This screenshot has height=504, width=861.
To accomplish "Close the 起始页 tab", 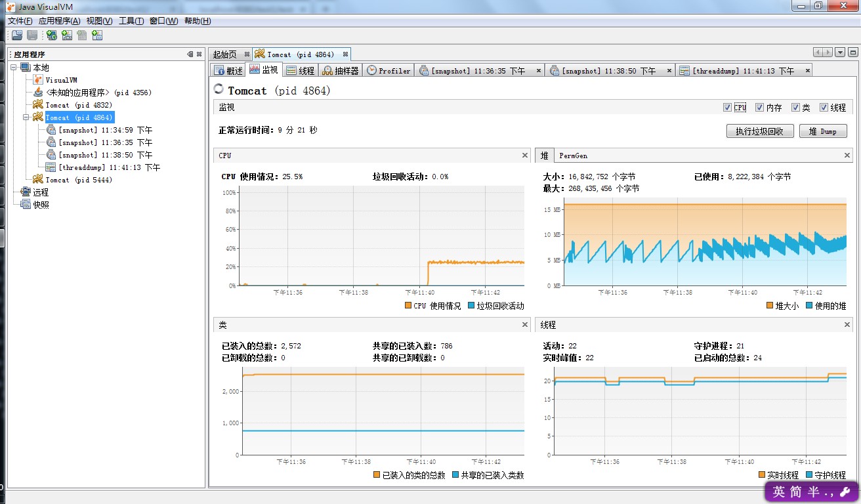I will click(247, 54).
